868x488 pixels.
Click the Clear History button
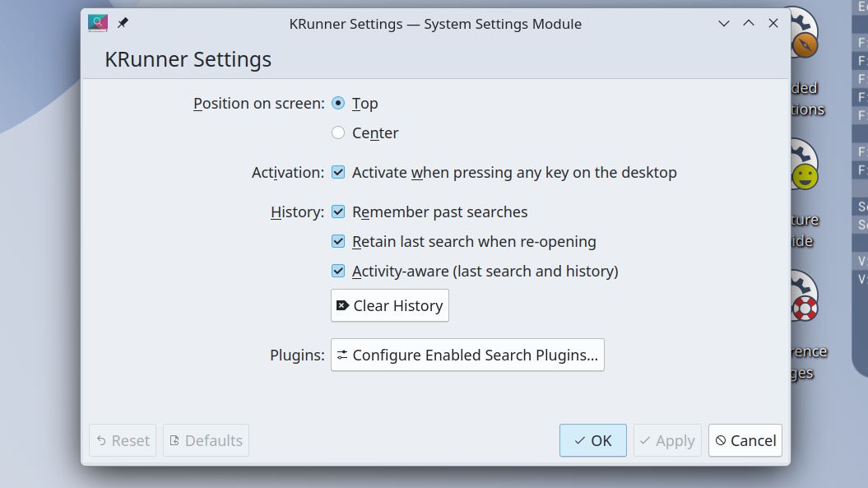(389, 305)
